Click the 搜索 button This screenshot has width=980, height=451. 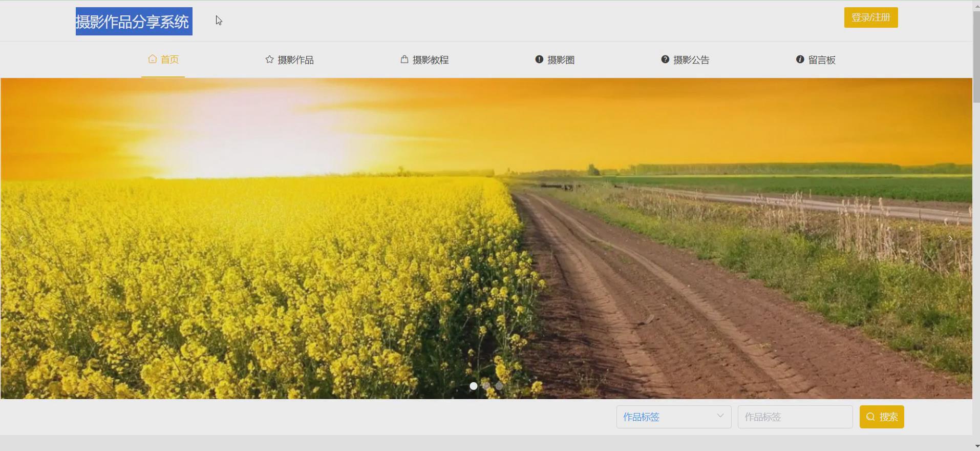coord(882,417)
